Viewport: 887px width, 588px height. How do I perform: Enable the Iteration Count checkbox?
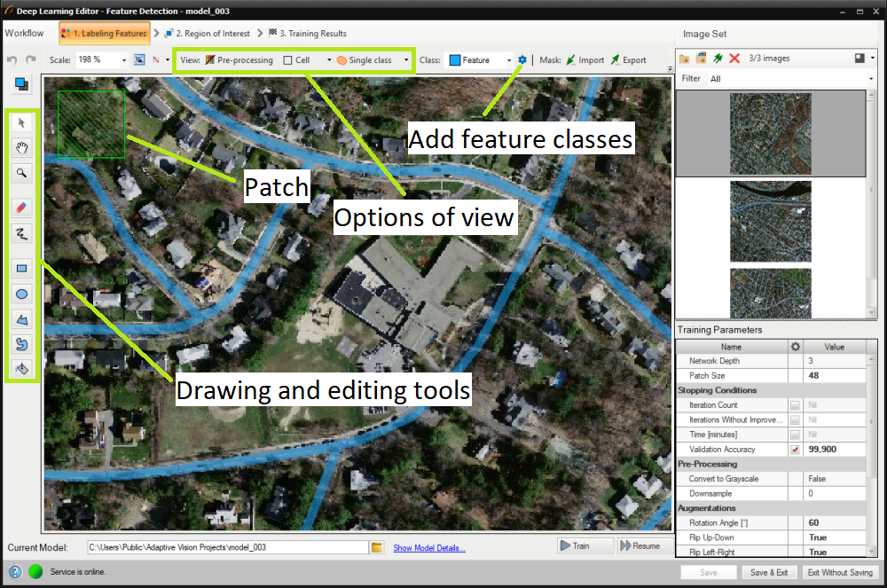(795, 405)
